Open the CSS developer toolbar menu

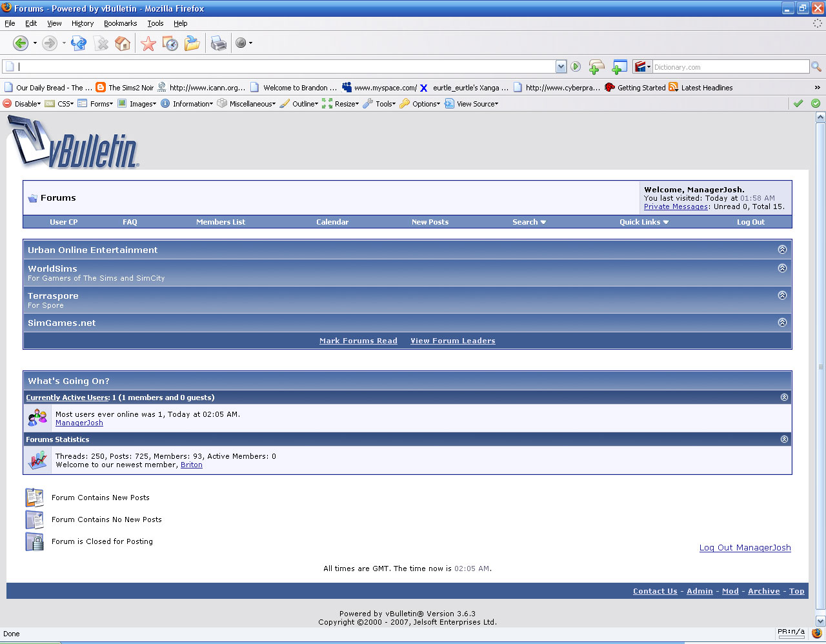pyautogui.click(x=59, y=103)
